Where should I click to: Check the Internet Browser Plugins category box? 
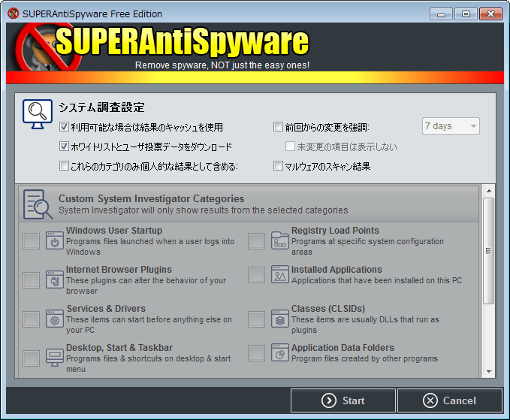click(32, 280)
